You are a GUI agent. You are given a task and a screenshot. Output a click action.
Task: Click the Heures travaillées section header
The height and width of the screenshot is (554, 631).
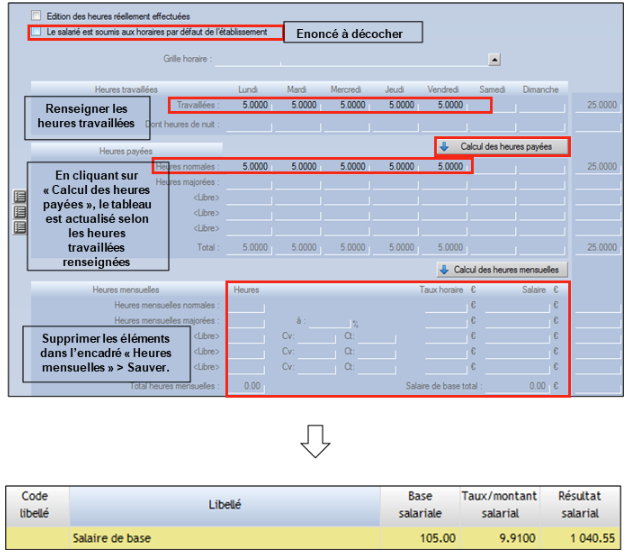126,89
